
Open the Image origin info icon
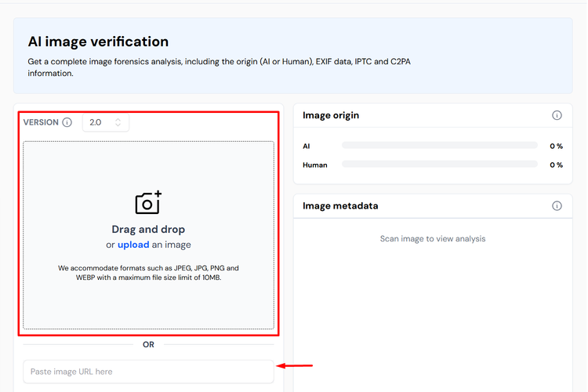click(x=557, y=115)
